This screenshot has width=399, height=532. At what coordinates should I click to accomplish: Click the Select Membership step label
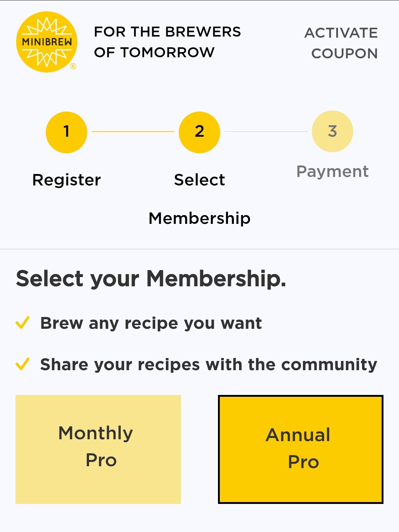coord(199,199)
